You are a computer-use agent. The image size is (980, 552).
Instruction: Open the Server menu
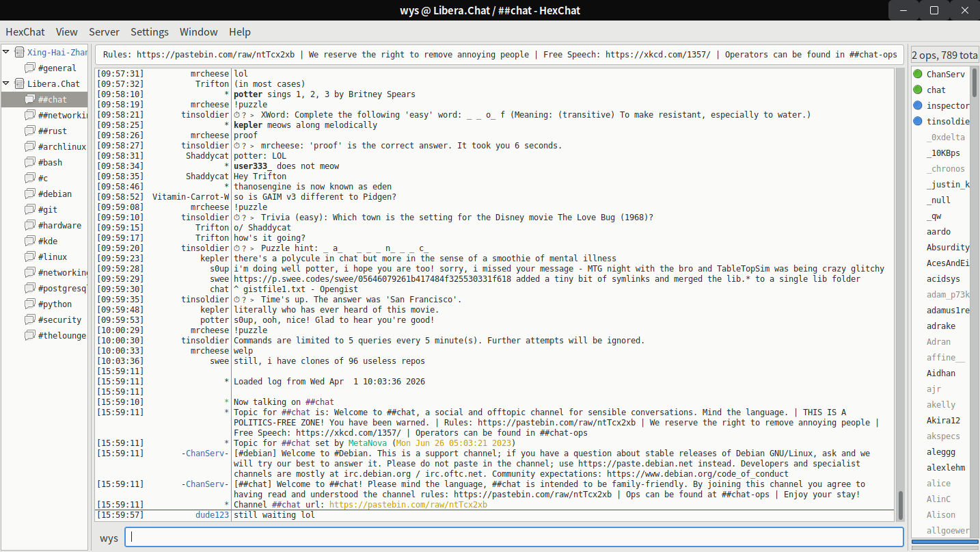[104, 32]
